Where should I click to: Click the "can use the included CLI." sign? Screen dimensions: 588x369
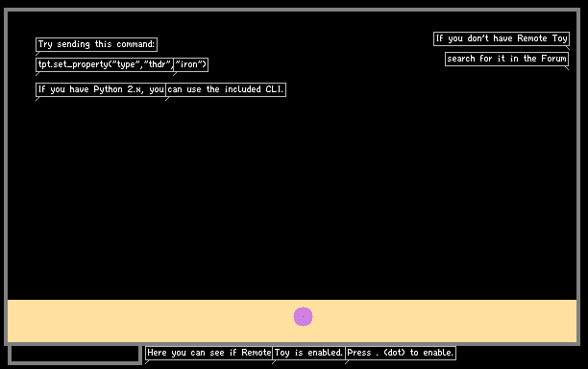pos(226,89)
